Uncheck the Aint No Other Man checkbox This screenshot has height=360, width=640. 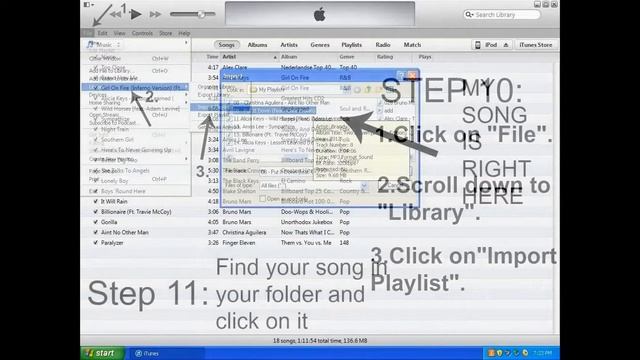point(96,232)
